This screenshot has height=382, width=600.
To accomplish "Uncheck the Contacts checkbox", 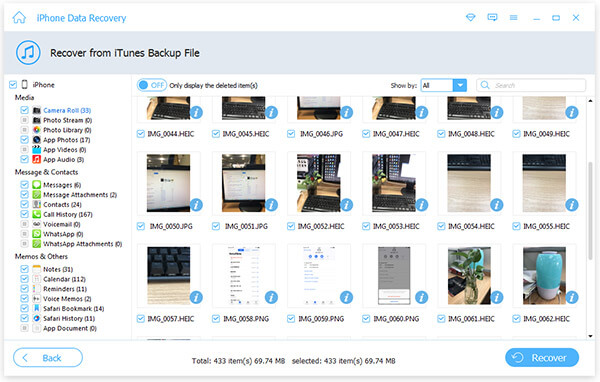I will (x=24, y=204).
